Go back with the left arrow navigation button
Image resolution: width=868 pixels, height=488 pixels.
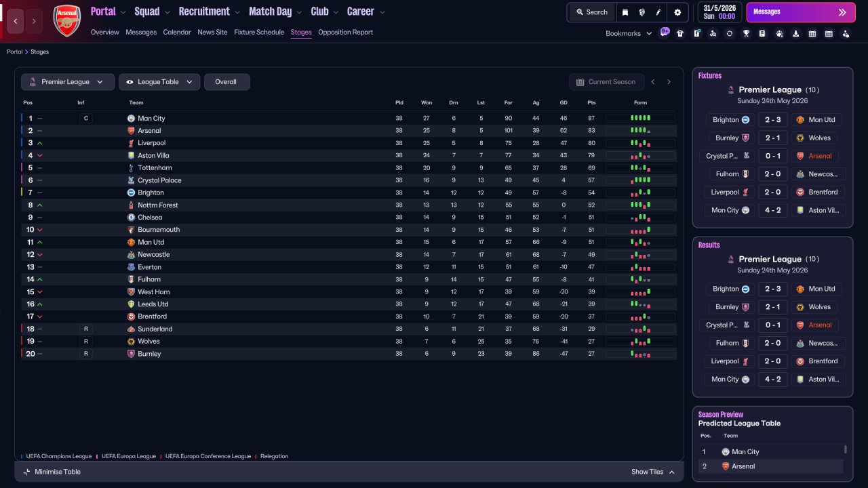tap(15, 21)
